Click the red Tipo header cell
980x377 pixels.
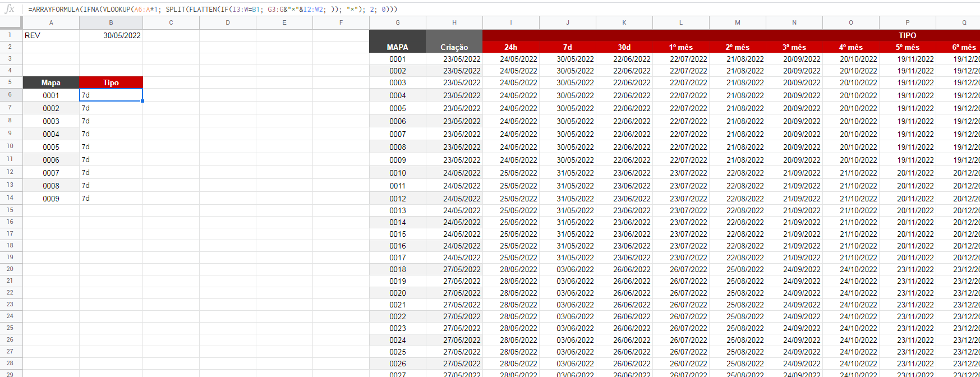[x=111, y=82]
